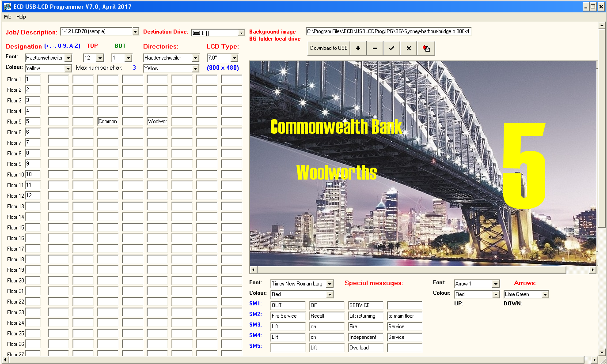Screen dimensions: 607x364
Task: Click the preview's horizontal scrollbar track
Action: tap(423, 270)
